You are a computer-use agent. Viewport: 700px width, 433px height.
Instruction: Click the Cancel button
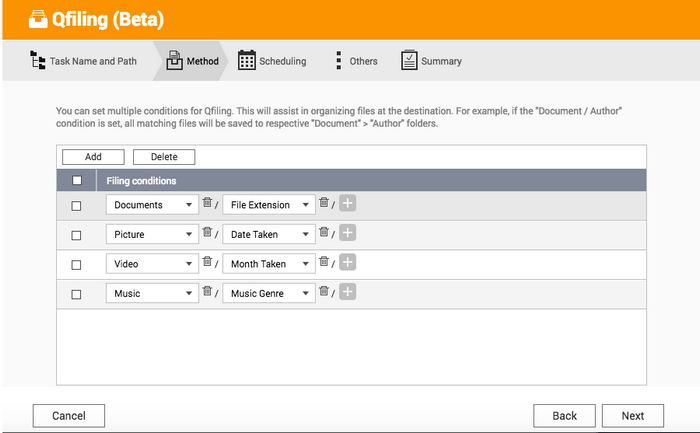click(69, 416)
